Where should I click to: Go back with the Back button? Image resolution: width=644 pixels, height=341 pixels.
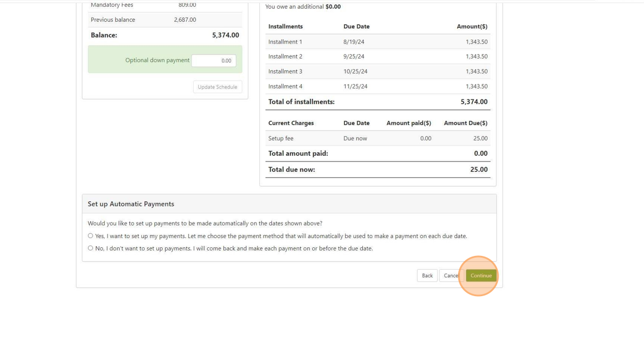point(427,275)
